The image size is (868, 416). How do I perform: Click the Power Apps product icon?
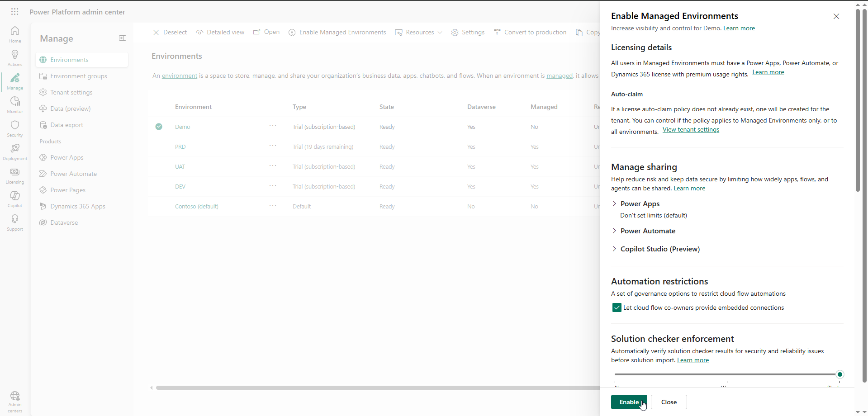(43, 157)
